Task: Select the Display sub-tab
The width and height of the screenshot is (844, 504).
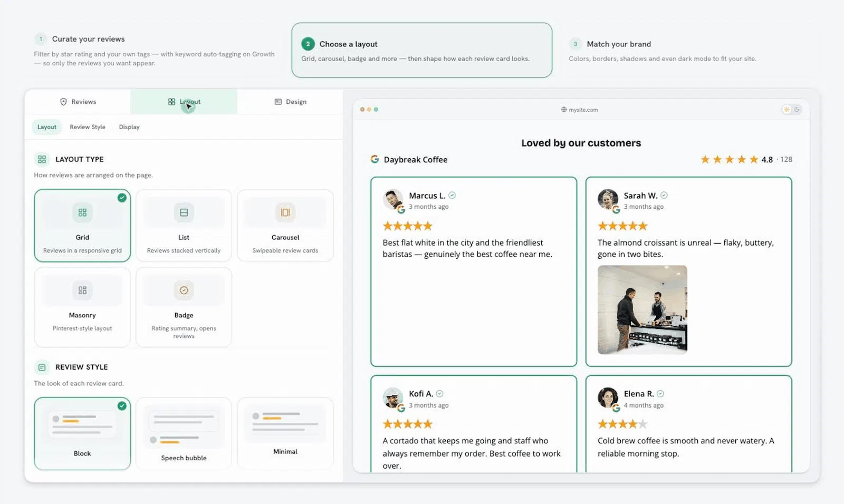Action: [x=129, y=127]
